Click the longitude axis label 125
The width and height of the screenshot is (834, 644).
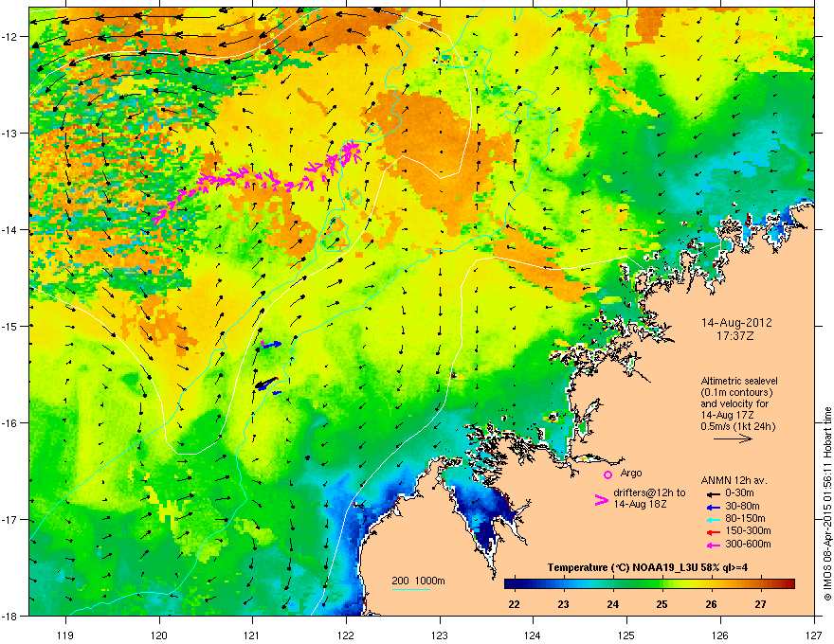coord(626,635)
